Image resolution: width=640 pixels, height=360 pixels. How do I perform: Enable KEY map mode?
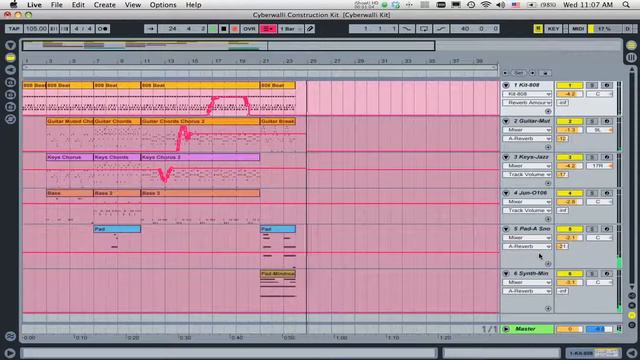[553, 29]
